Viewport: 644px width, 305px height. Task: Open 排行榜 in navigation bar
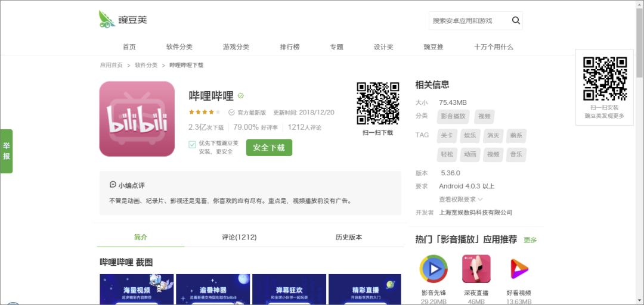(290, 47)
